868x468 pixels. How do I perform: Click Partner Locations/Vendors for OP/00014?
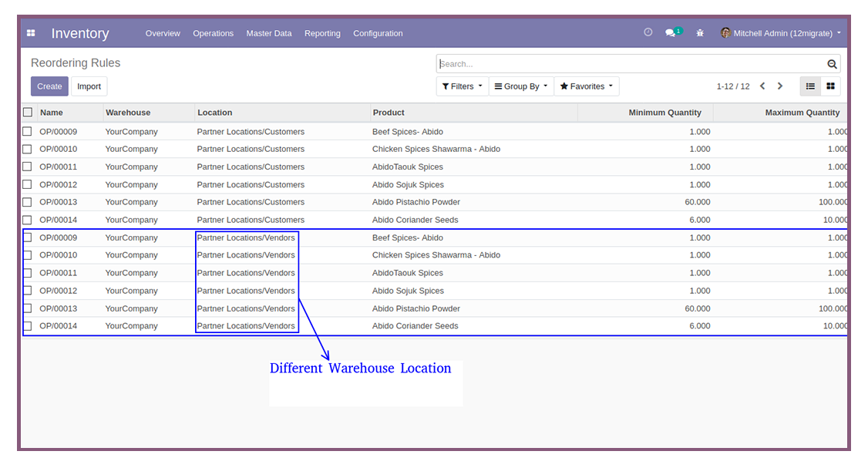(x=246, y=326)
